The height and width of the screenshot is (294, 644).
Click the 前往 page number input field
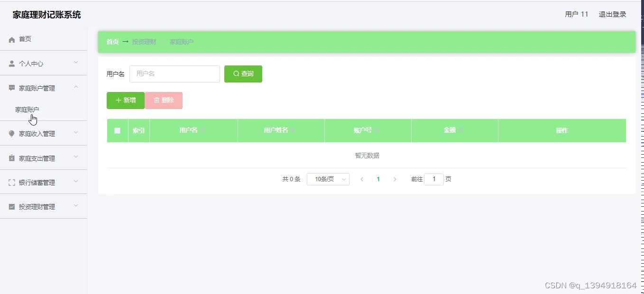[x=433, y=179]
